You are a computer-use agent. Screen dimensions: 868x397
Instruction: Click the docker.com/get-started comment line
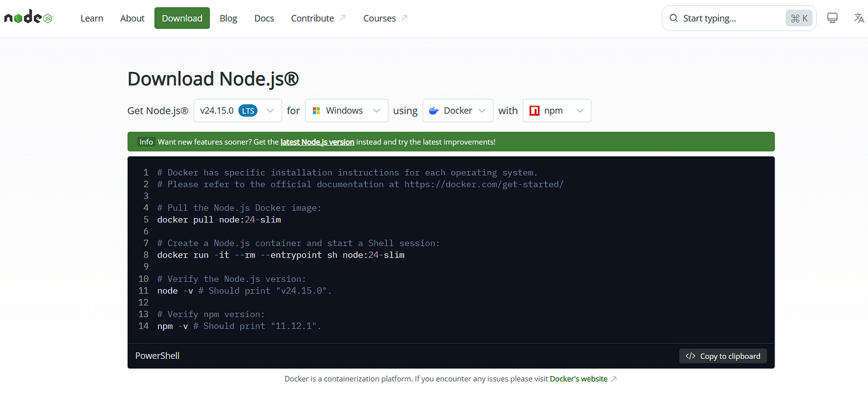pos(360,184)
